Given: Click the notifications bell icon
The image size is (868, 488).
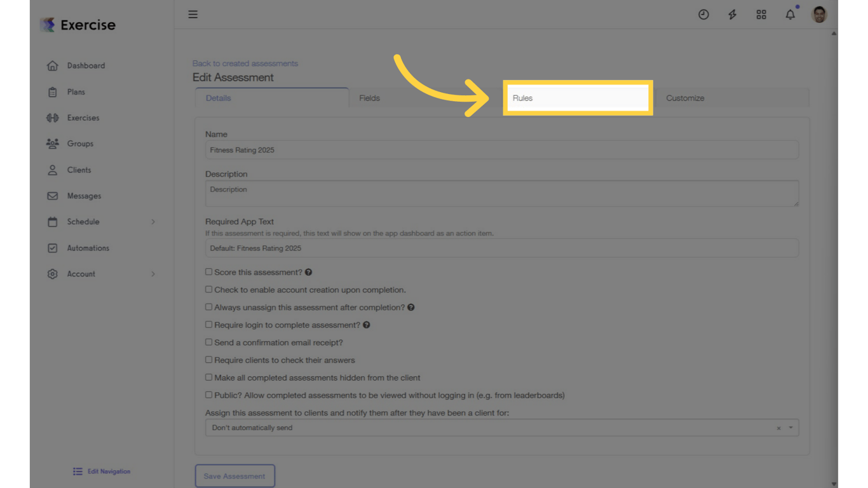Looking at the screenshot, I should 790,14.
